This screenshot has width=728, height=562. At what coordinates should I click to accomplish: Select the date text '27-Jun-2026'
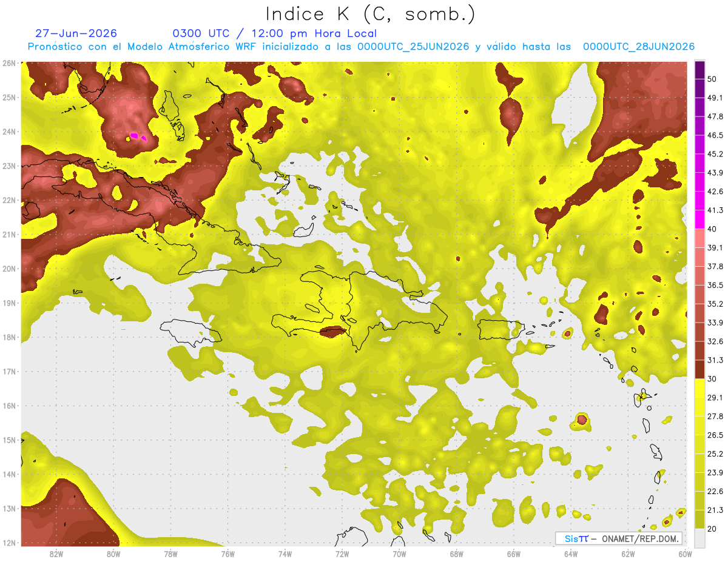point(76,33)
